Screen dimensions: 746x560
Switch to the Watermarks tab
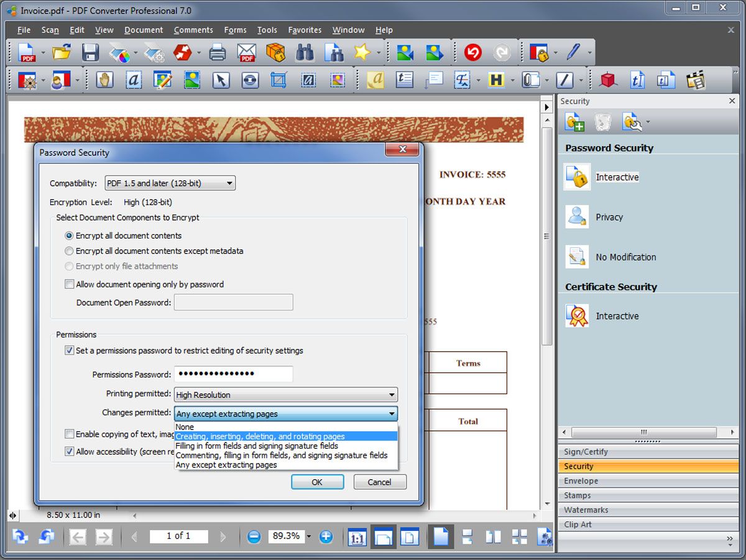click(x=648, y=510)
